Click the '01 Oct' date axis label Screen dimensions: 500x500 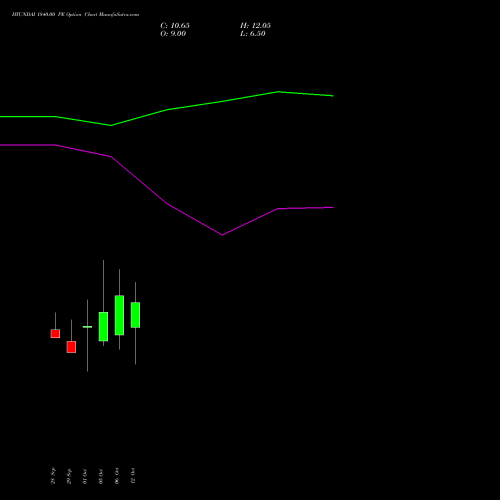[85, 476]
